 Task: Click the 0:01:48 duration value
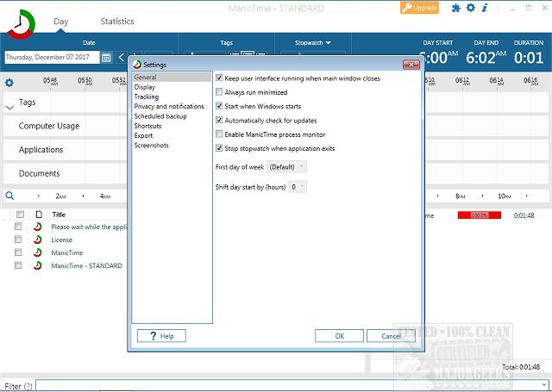coord(524,215)
